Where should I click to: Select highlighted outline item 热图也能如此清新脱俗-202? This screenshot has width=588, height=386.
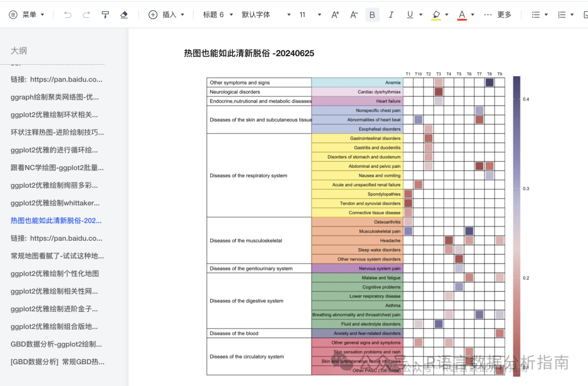tap(56, 220)
